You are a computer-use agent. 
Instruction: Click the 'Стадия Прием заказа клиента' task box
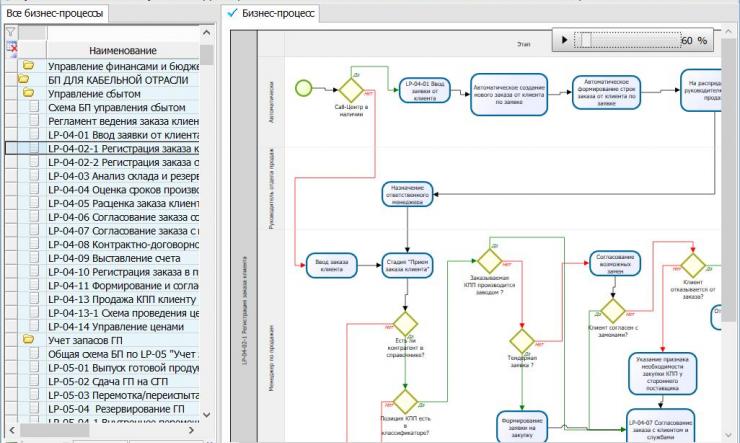tap(408, 265)
